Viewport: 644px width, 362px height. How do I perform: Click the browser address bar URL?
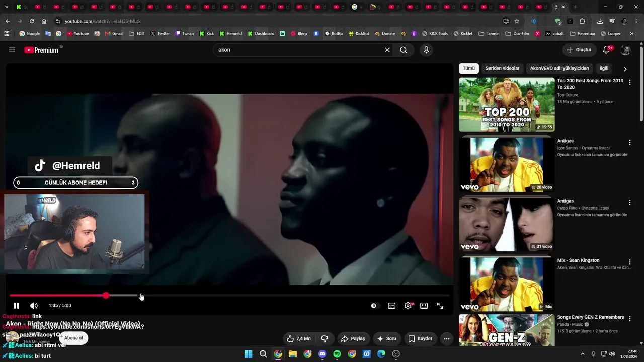coord(103,21)
